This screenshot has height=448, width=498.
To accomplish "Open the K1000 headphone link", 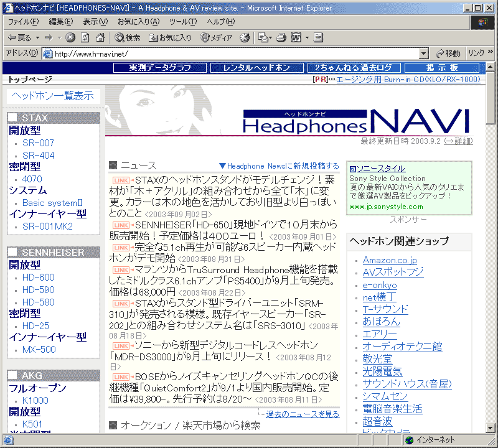I will [x=35, y=400].
